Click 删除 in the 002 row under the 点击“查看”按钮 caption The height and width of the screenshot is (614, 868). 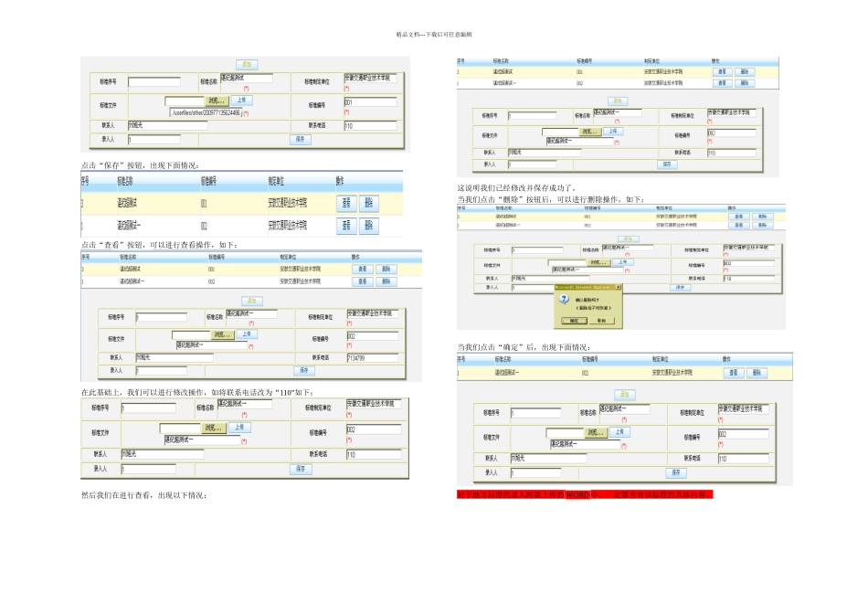pos(386,281)
